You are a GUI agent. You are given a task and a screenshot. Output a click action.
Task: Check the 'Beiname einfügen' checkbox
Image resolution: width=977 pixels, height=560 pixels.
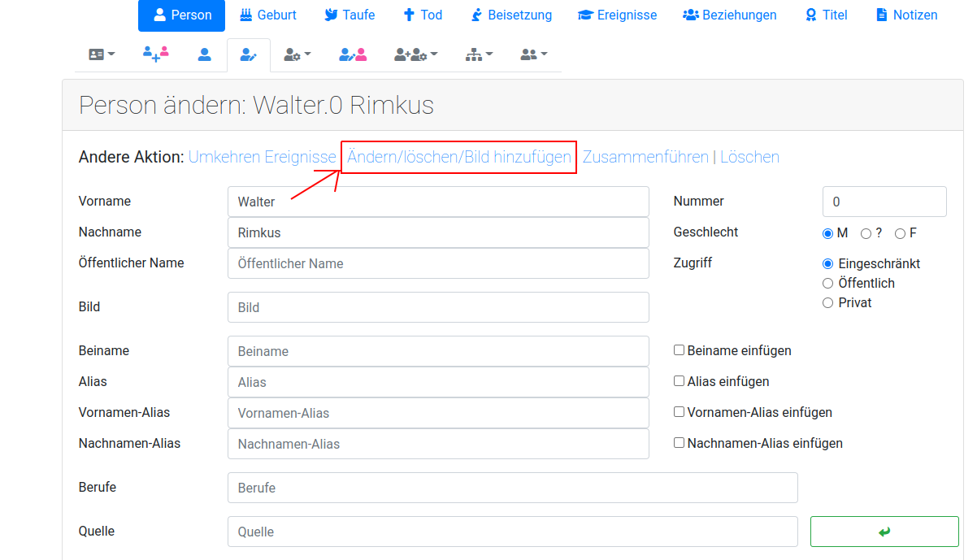(x=679, y=349)
